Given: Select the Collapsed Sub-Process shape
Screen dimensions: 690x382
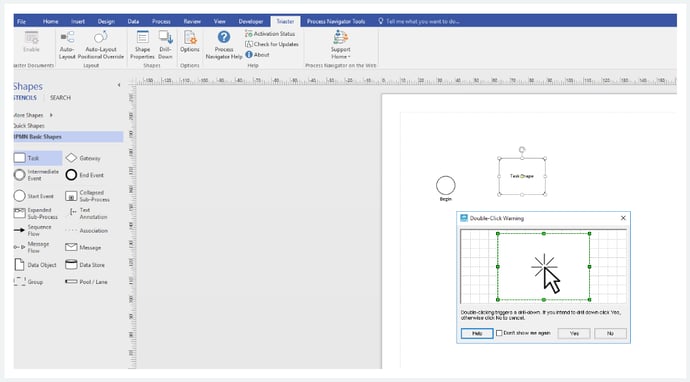Looking at the screenshot, I should point(88,196).
